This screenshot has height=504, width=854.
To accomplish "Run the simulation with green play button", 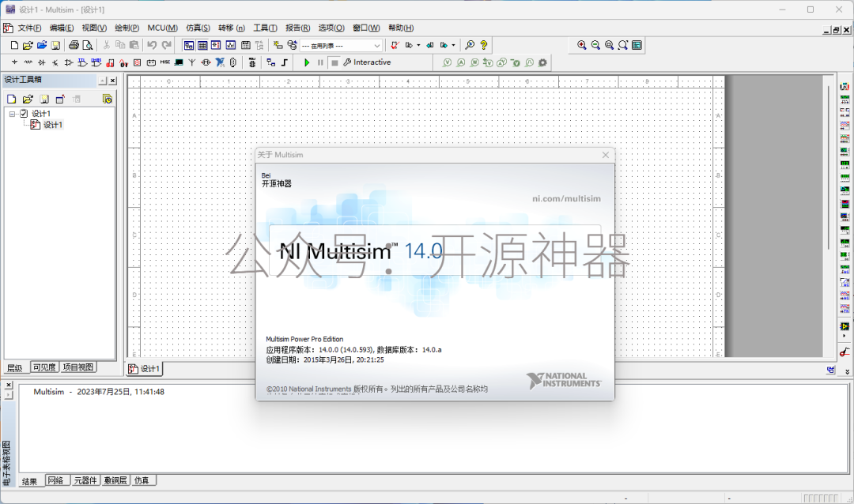I will [x=307, y=62].
